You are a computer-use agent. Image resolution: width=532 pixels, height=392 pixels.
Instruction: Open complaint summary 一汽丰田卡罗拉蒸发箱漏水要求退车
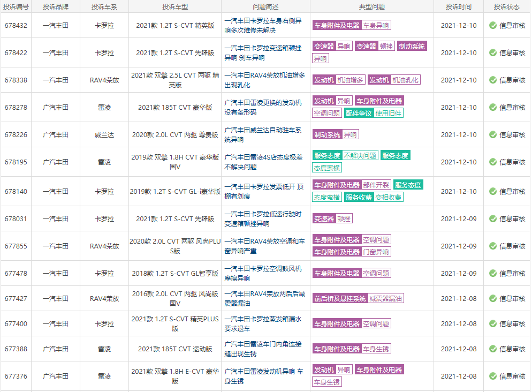263,324
